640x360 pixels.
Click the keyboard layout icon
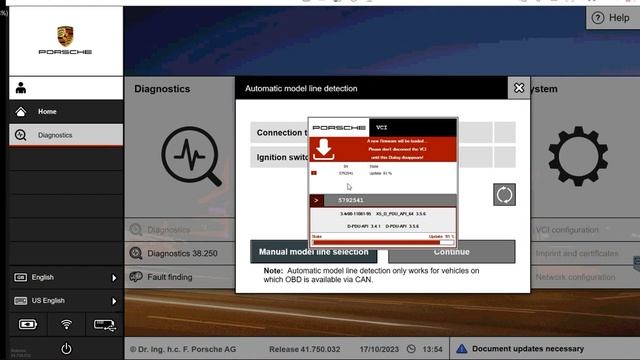point(20,301)
